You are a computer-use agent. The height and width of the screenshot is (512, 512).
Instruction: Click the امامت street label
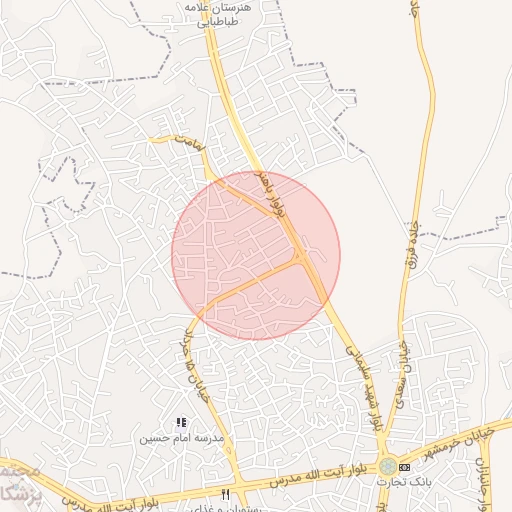[x=190, y=143]
